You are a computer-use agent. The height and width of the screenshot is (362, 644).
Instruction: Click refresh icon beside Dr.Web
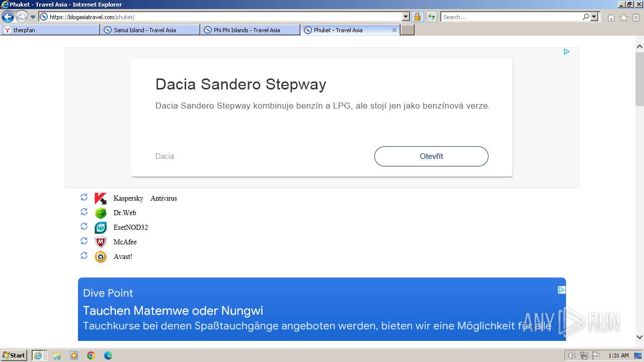[x=84, y=212]
